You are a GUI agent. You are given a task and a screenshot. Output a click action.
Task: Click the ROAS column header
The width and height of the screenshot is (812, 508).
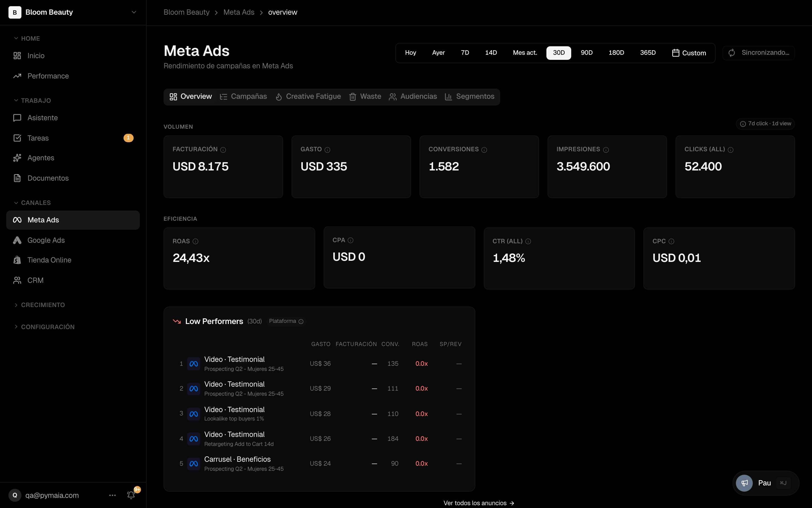[420, 344]
